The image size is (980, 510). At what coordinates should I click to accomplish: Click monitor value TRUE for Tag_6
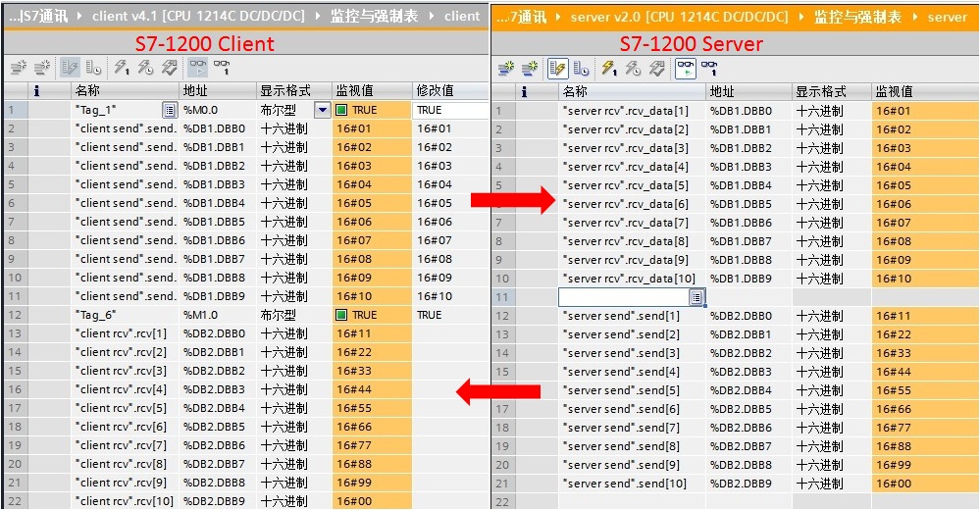point(372,315)
